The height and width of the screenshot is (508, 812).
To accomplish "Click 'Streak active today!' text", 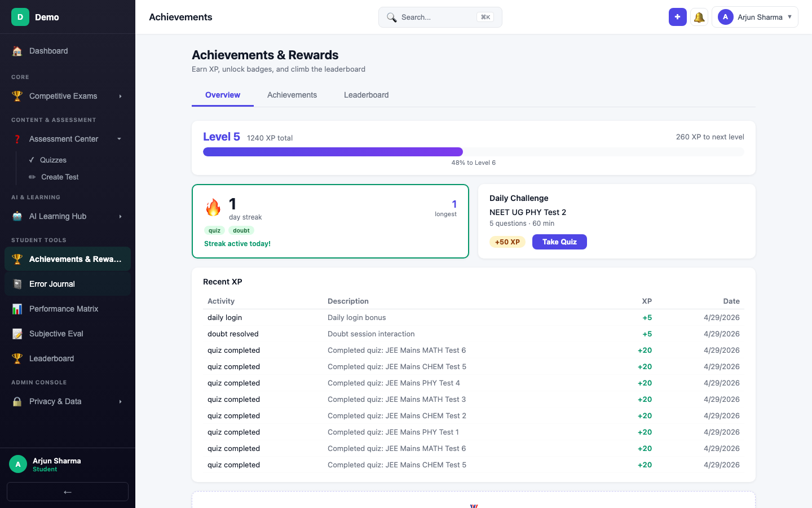I will pos(237,244).
